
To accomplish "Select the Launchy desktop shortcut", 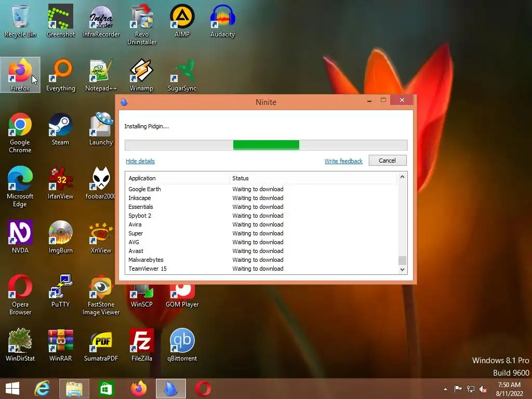I will tap(101, 129).
